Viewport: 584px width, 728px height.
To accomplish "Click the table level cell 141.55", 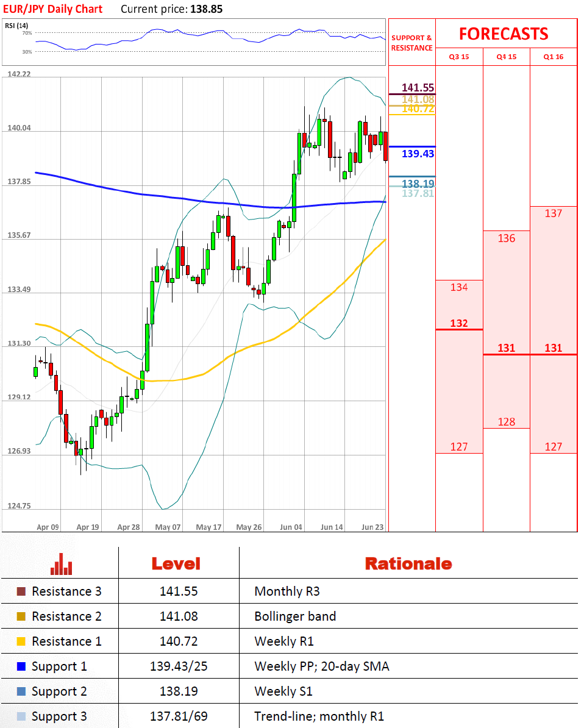I will coord(179,591).
